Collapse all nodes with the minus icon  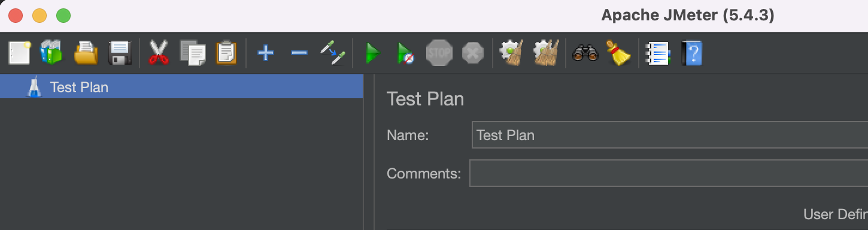click(299, 53)
